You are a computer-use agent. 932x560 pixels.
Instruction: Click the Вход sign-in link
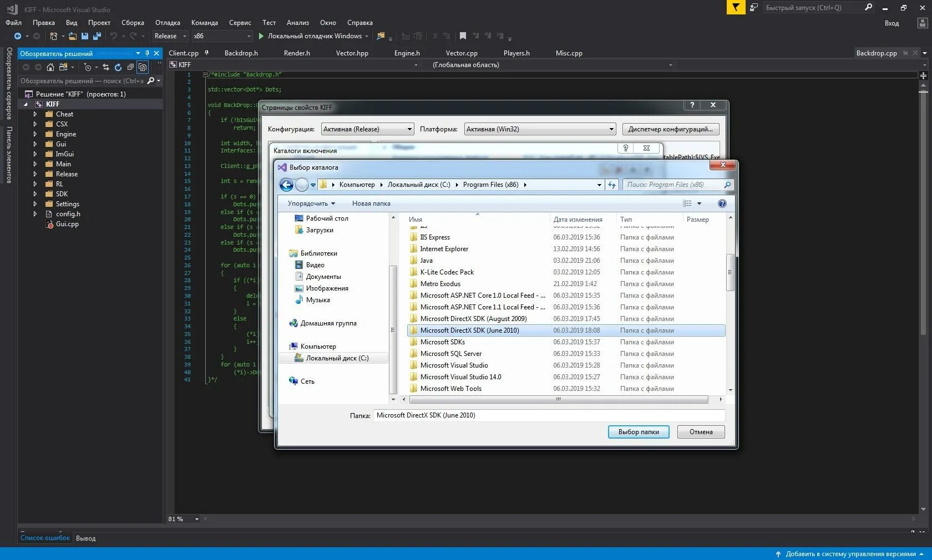[892, 23]
